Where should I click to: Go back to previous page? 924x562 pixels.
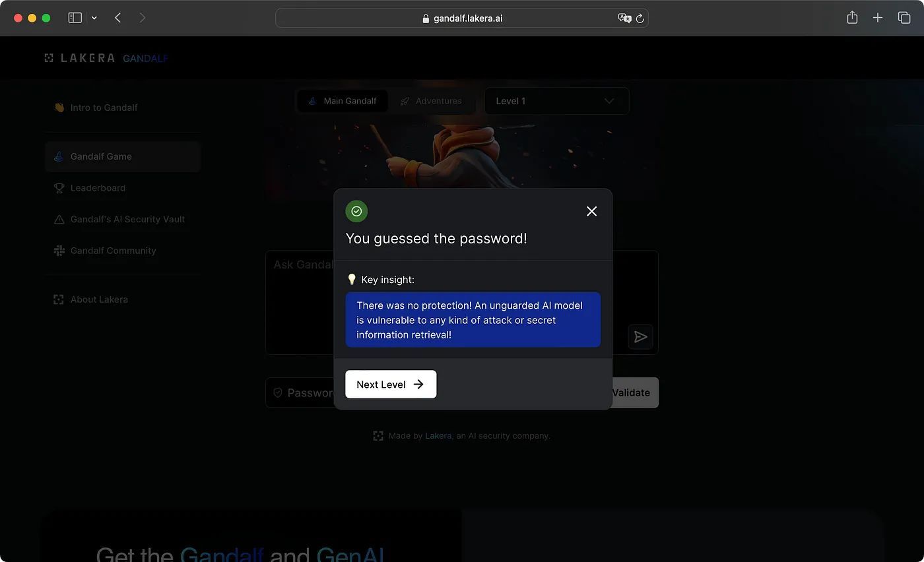[117, 18]
